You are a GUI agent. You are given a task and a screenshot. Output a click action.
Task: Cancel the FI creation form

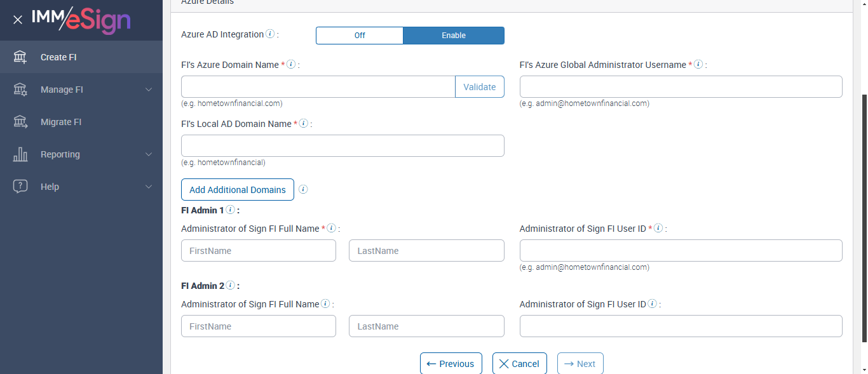point(519,364)
